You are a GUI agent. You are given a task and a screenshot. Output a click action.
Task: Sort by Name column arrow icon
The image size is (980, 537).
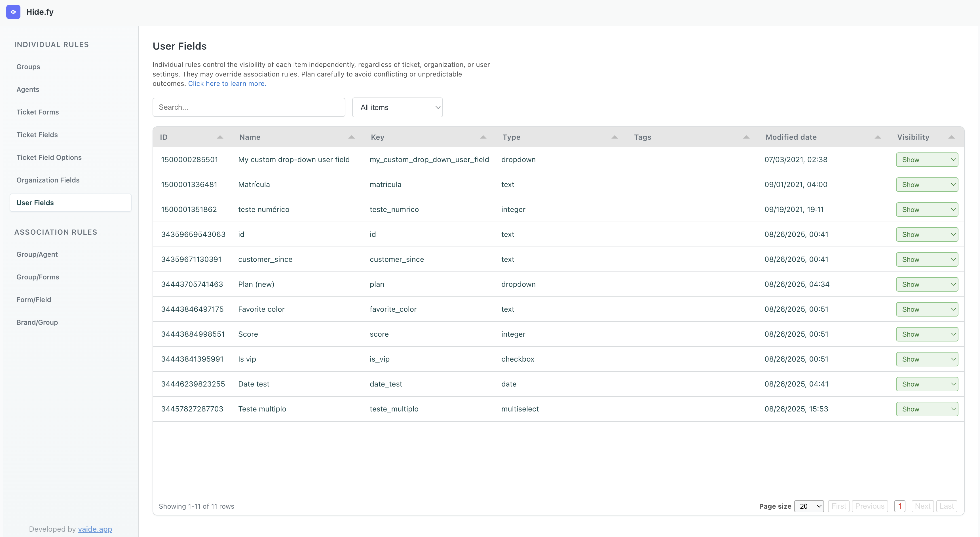[352, 137]
